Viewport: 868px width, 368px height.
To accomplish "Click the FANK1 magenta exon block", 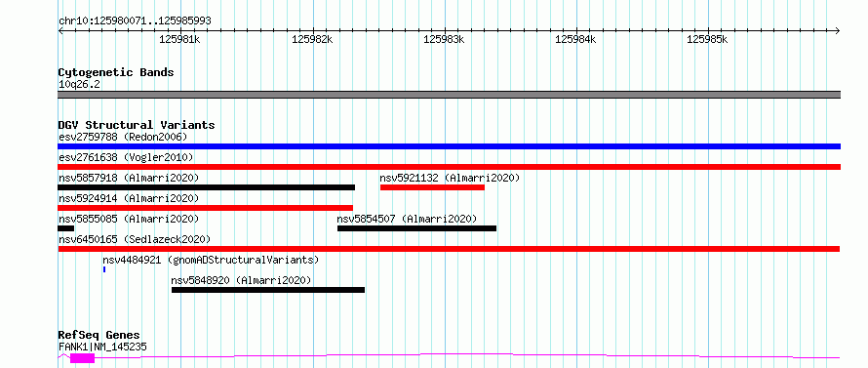I will (x=83, y=358).
